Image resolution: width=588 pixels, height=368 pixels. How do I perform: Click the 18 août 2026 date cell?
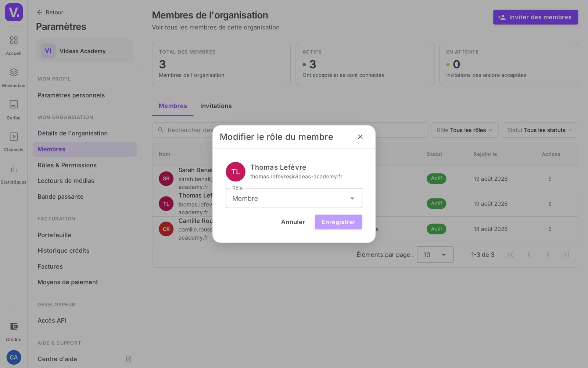click(490, 229)
